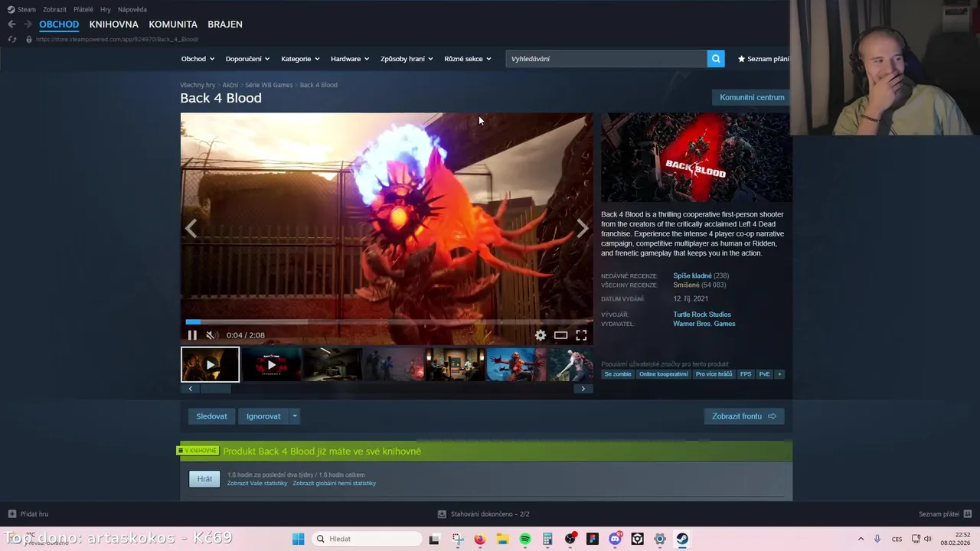Select the PvE tag
Viewport: 980px width, 551px height.
coord(764,374)
